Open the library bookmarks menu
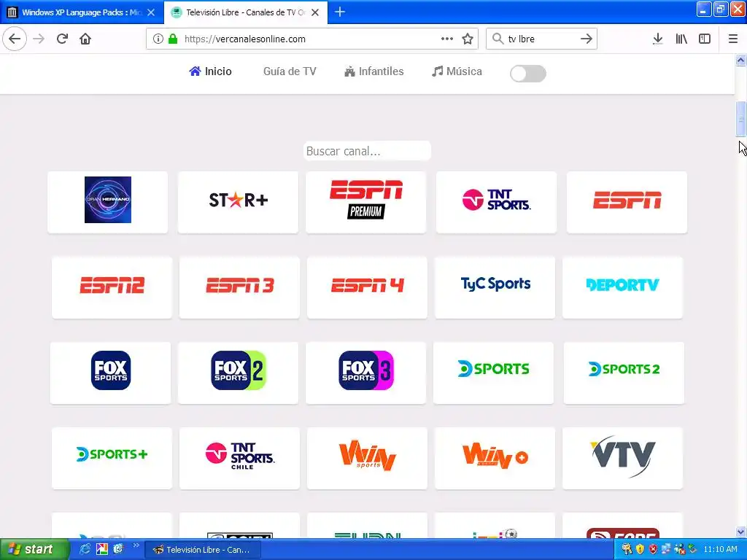The height and width of the screenshot is (560, 747). tap(681, 39)
